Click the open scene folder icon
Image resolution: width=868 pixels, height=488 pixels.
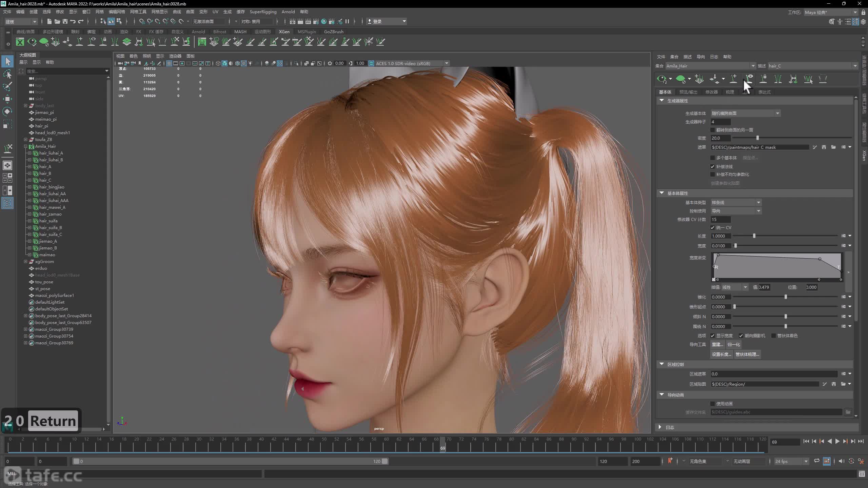(x=57, y=21)
